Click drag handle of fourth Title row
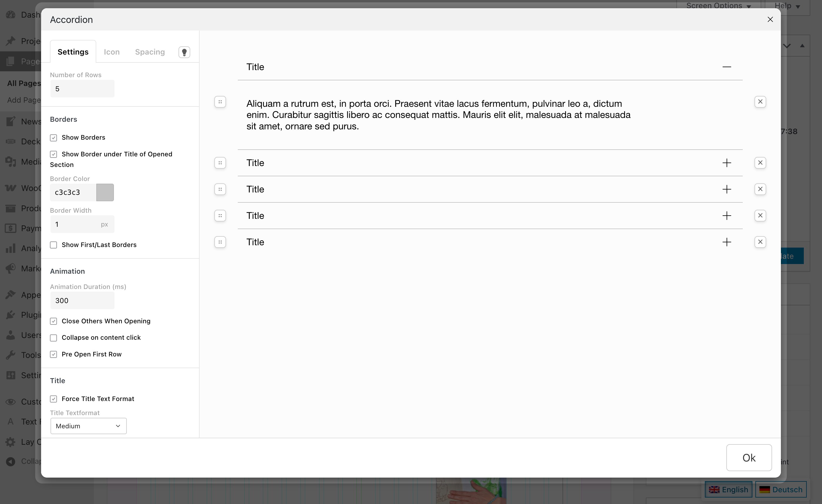Viewport: 822px width, 504px height. pyautogui.click(x=220, y=216)
